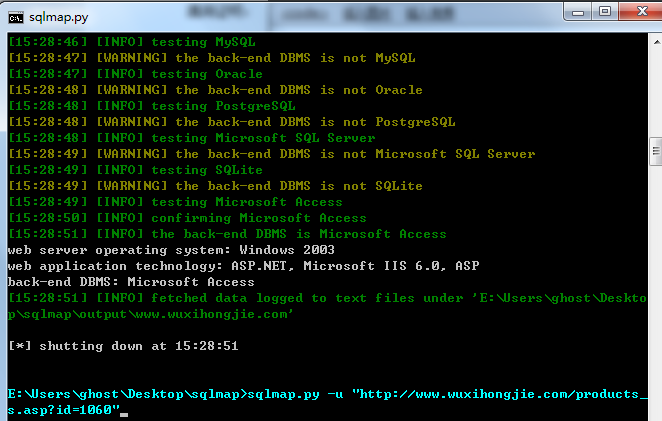Click the 'testing PostgreSQL' info line
The width and height of the screenshot is (662, 421).
pyautogui.click(x=152, y=106)
